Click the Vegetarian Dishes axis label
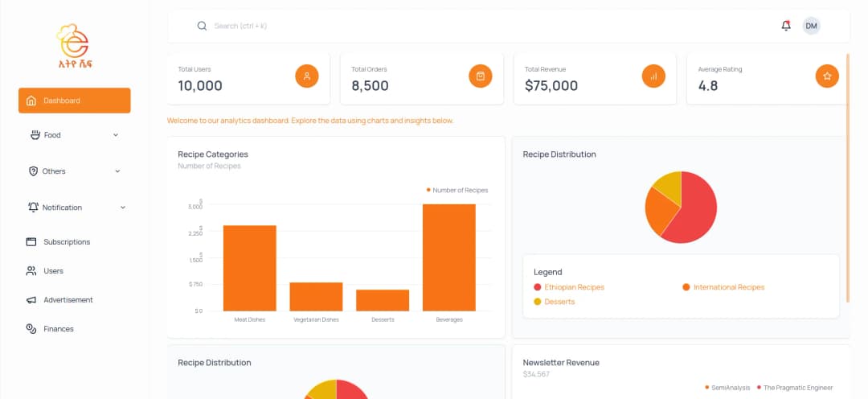868x399 pixels. 316,319
